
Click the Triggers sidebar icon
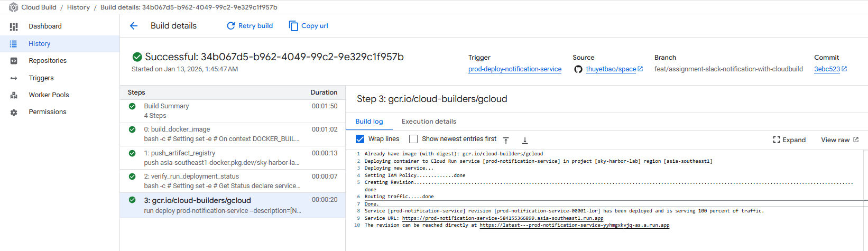[x=14, y=78]
